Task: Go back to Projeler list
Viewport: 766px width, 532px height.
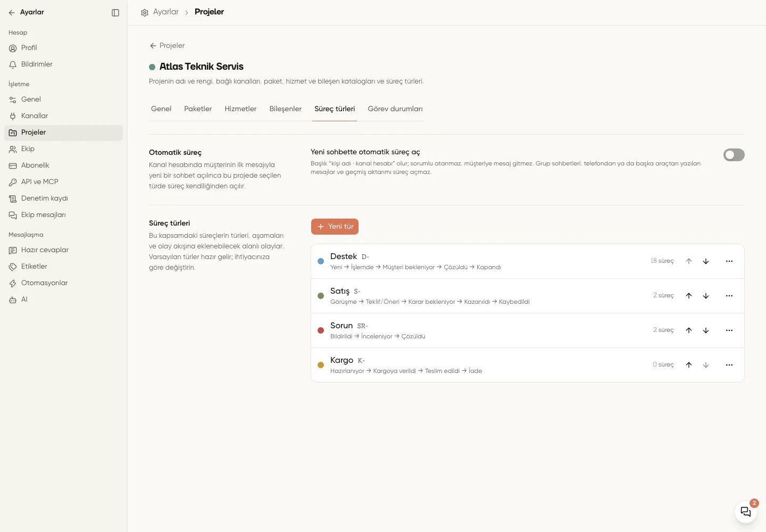Action: tap(167, 46)
